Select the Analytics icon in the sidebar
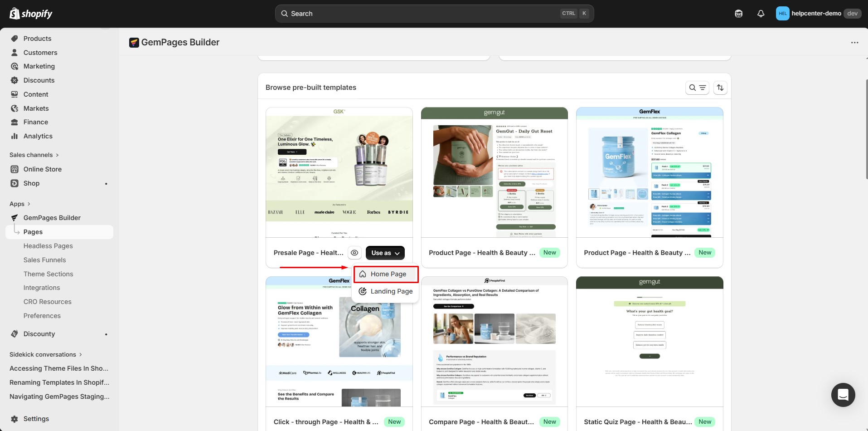Viewport: 868px width, 431px height. [x=14, y=136]
